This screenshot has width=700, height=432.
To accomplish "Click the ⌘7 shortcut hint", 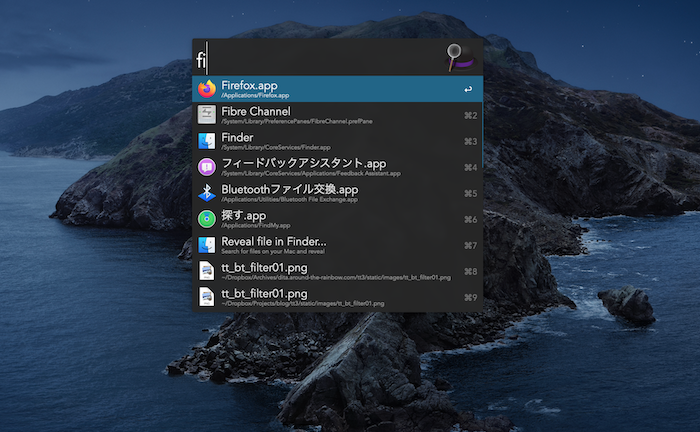I will (x=471, y=245).
